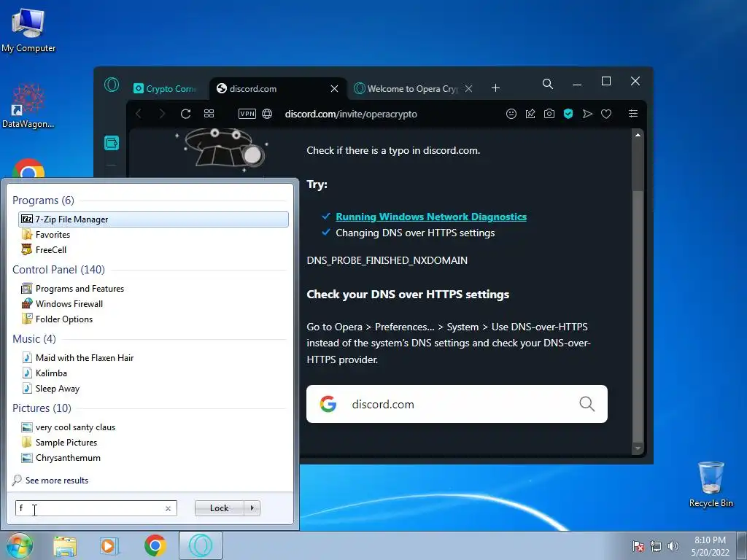Open Running Windows Network Diagnostics link
Screen dimensions: 747x560
[431, 217]
